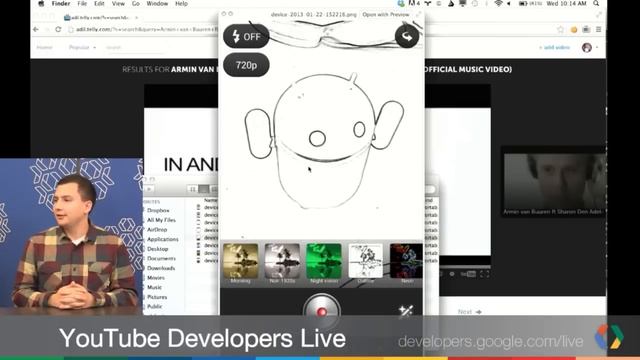640x360 pixels.
Task: Open Applications in Finder sidebar
Action: click(162, 239)
